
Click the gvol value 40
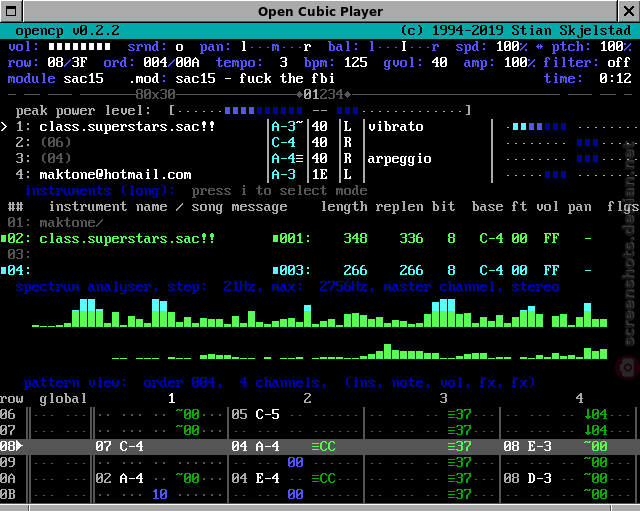click(440, 62)
